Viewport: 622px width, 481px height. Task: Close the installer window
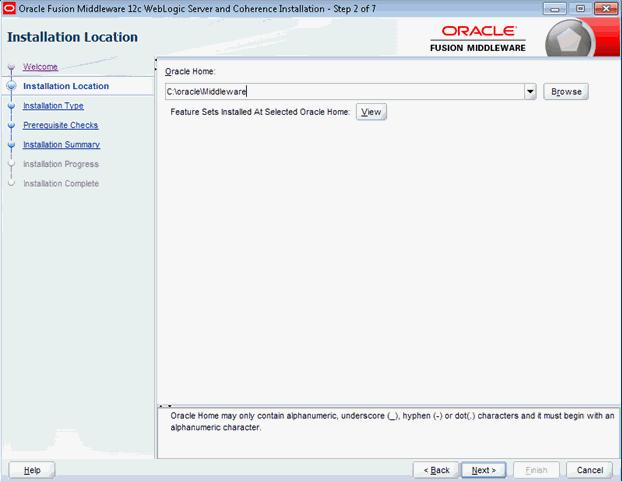tap(606, 9)
